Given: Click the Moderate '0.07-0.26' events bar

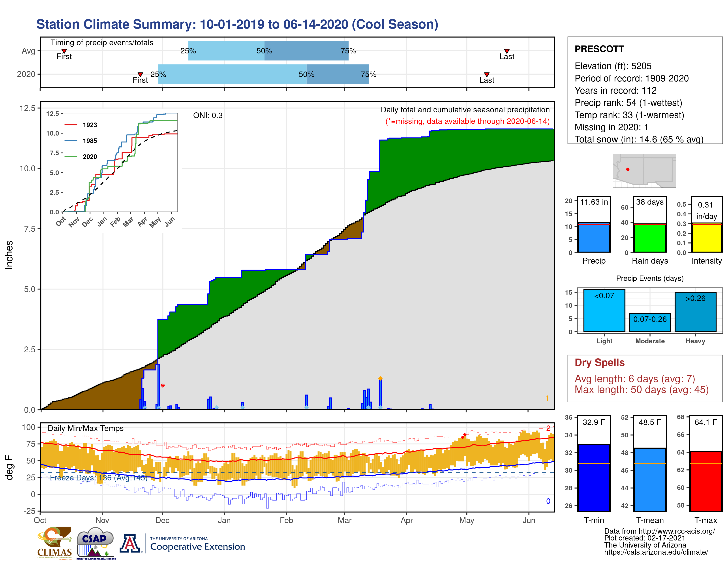Looking at the screenshot, I should pyautogui.click(x=650, y=323).
